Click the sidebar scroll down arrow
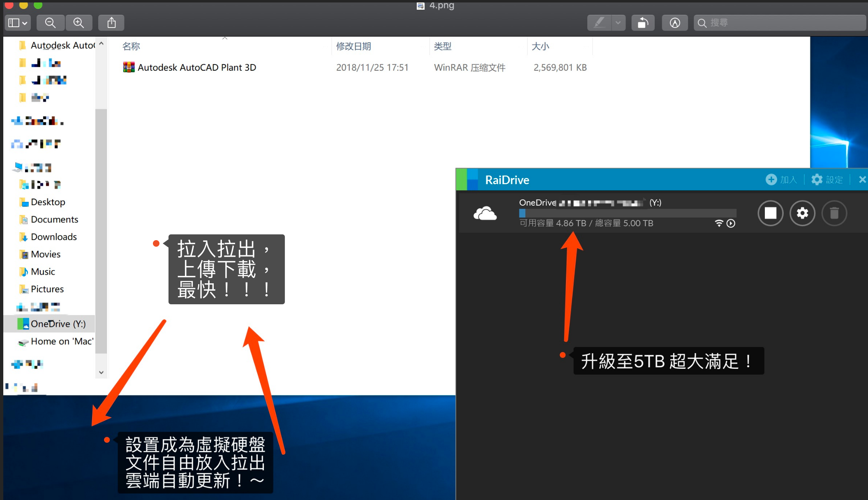 pyautogui.click(x=101, y=373)
